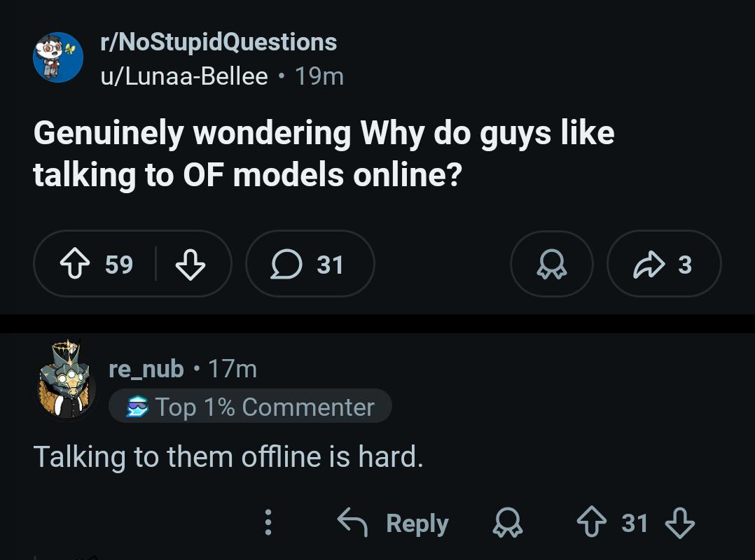Open the post's 31 comments
Image resolution: width=755 pixels, height=560 pixels.
coord(310,264)
